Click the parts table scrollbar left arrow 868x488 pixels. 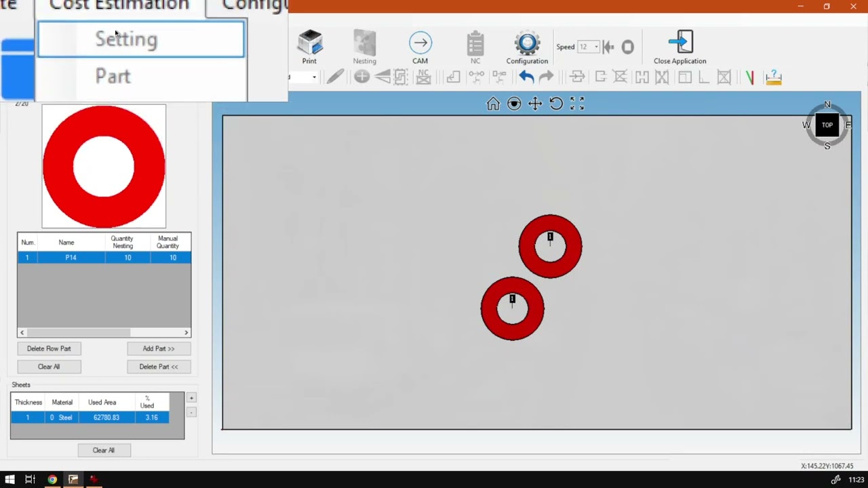click(x=22, y=333)
